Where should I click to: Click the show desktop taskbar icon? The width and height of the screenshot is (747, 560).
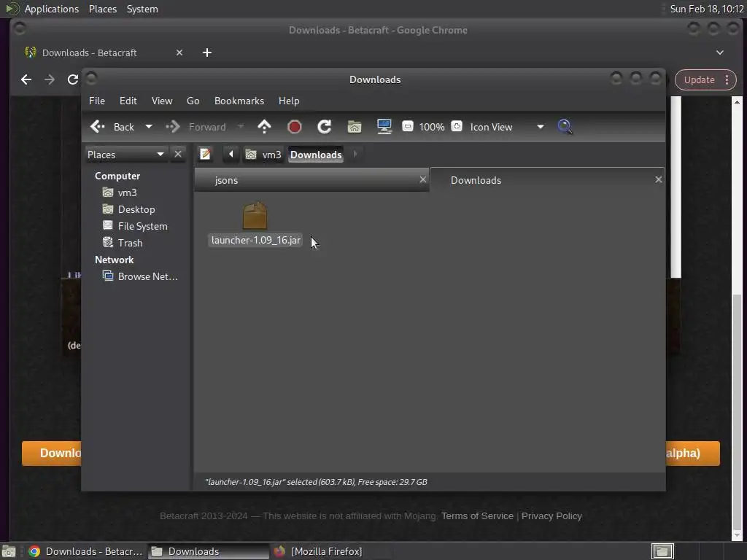(x=9, y=551)
